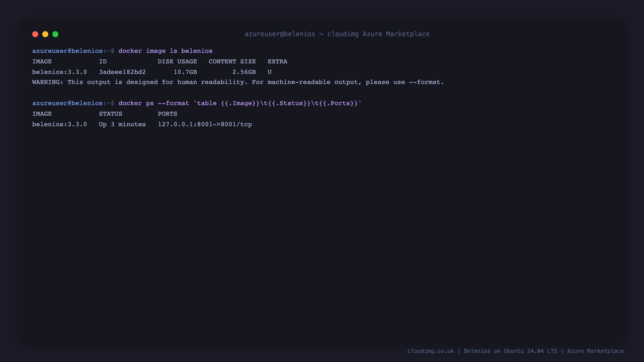The width and height of the screenshot is (644, 362).
Task: Click the footer text 'cloudimg.co.uk | Belenios on Ubuntu 24.04 LTS'
Action: [x=482, y=351]
